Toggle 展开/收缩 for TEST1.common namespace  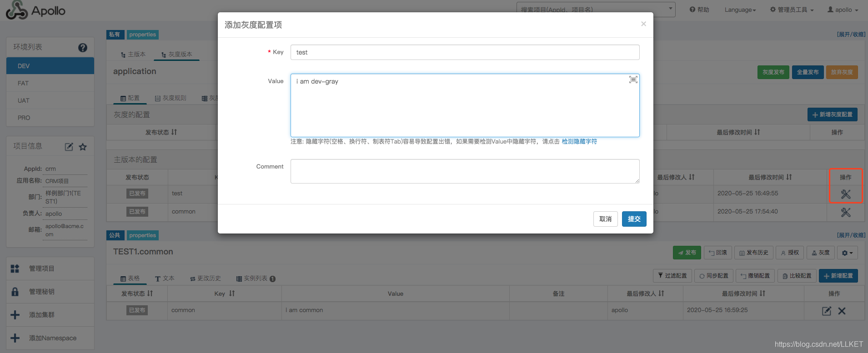(x=851, y=235)
